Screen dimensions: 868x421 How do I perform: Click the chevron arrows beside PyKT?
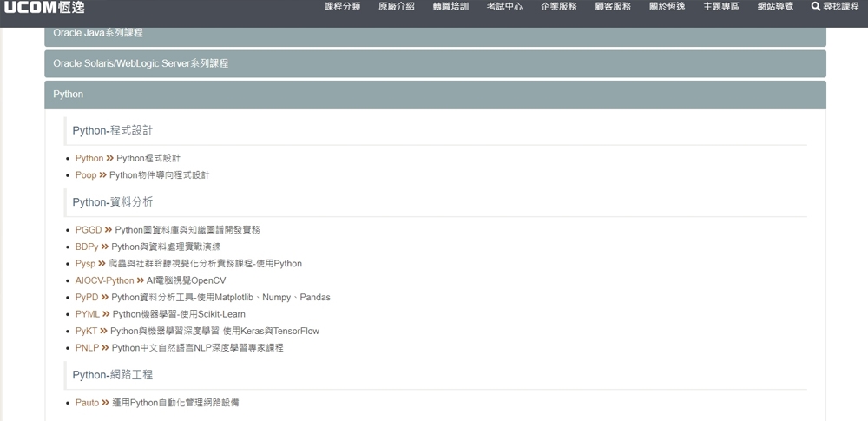point(103,332)
